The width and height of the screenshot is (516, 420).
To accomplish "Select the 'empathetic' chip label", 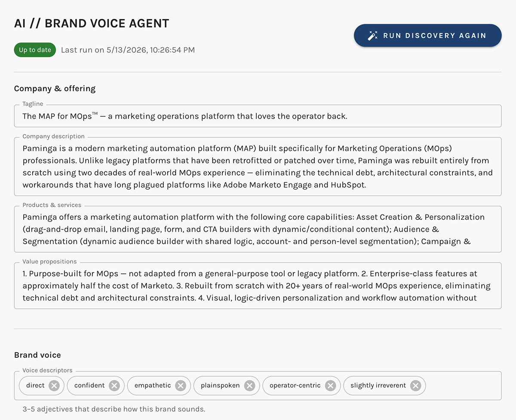I will tap(153, 386).
